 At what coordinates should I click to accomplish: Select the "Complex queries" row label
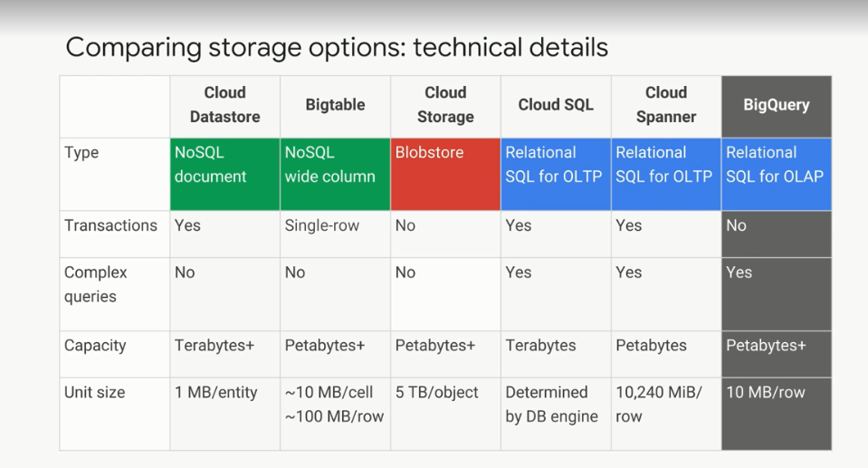click(96, 284)
